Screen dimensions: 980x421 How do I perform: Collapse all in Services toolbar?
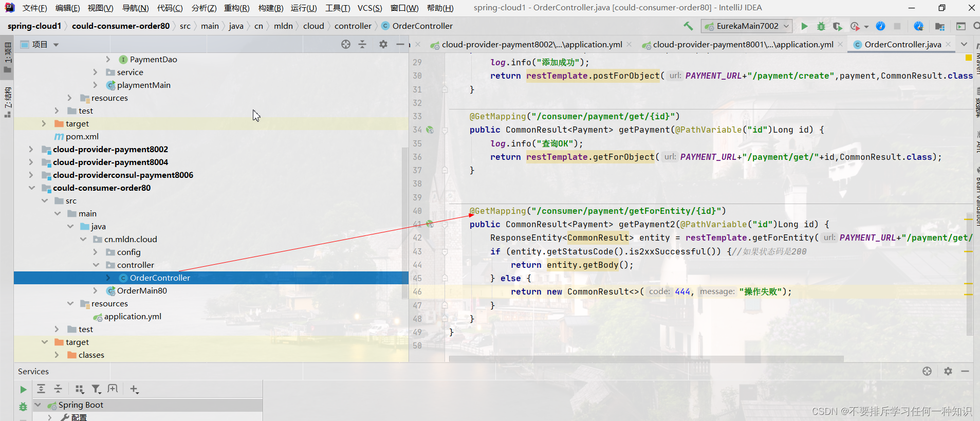58,389
